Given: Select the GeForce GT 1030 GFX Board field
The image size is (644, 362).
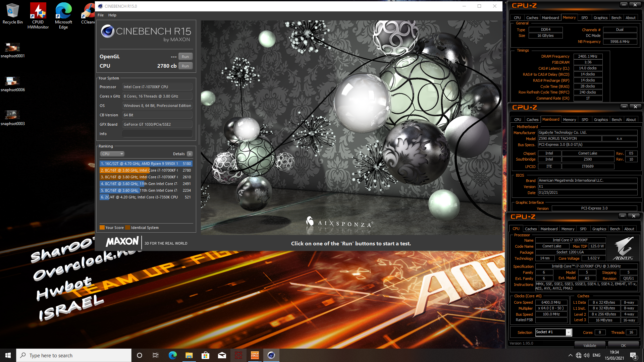Looking at the screenshot, I should (157, 124).
